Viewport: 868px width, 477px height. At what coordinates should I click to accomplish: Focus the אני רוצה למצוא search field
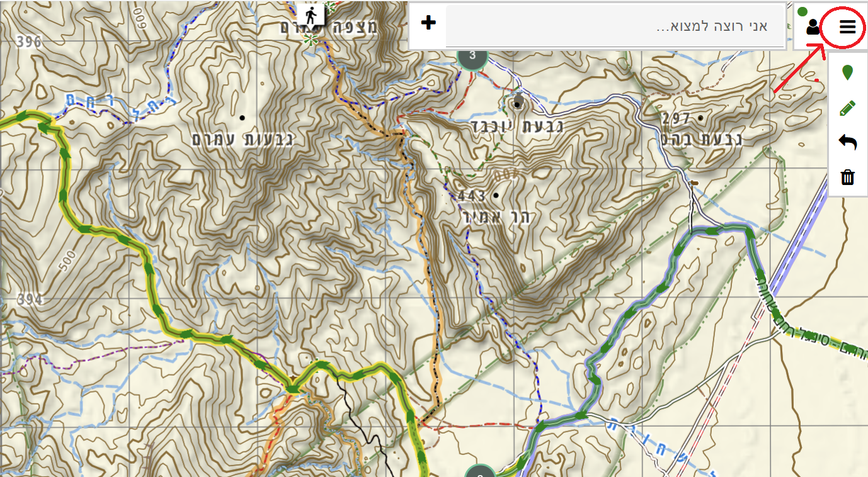614,26
